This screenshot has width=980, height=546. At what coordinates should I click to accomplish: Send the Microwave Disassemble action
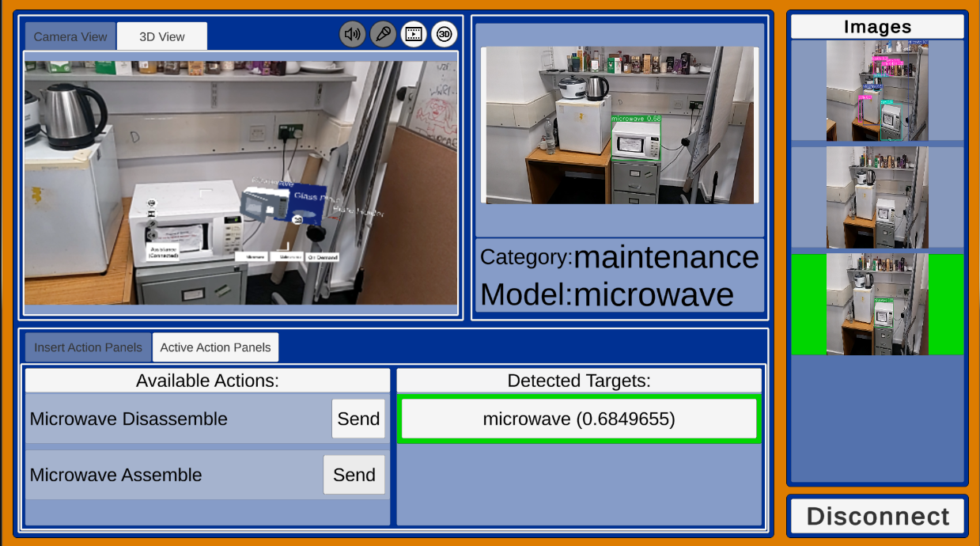click(358, 419)
